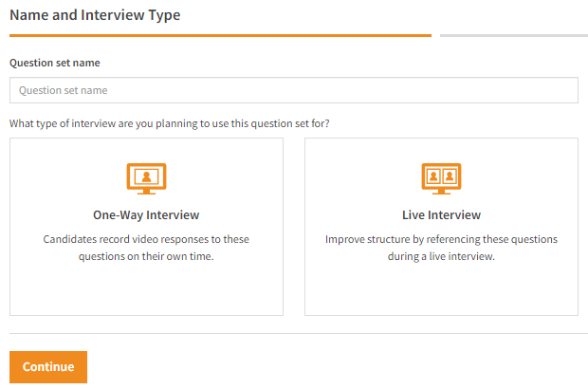Click the description about candidates recording video responses
This screenshot has width=588, height=389.
[x=146, y=248]
